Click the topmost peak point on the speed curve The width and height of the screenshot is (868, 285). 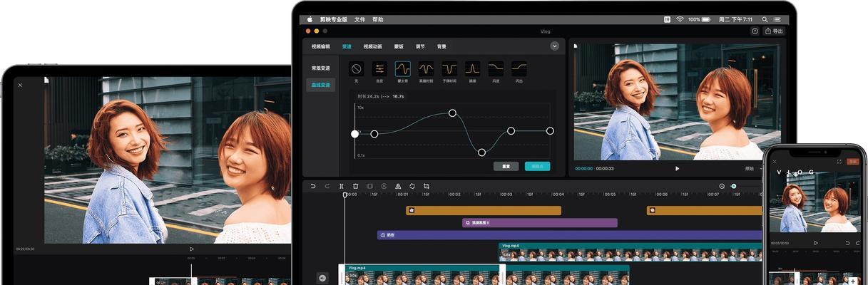pos(452,113)
